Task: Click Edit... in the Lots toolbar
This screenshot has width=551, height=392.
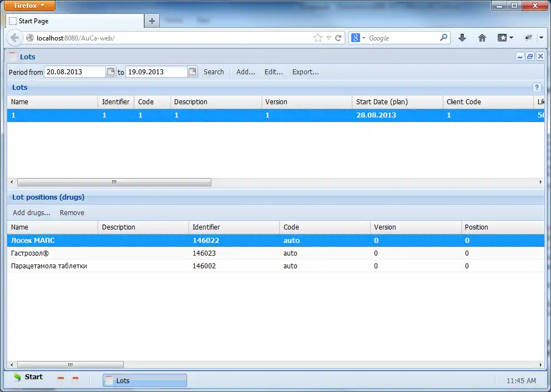Action: click(x=274, y=72)
